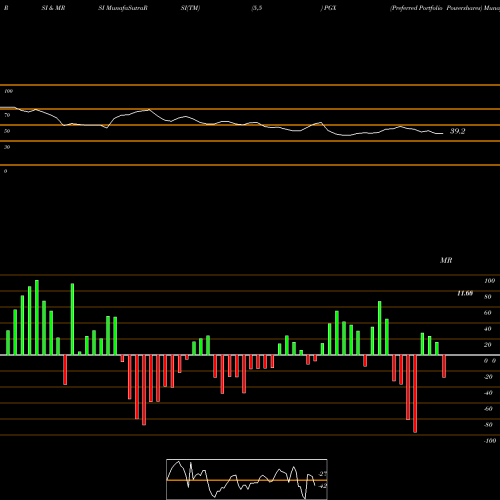Click MR axis label -100 on right
This screenshot has width=500, height=500.
click(x=490, y=441)
